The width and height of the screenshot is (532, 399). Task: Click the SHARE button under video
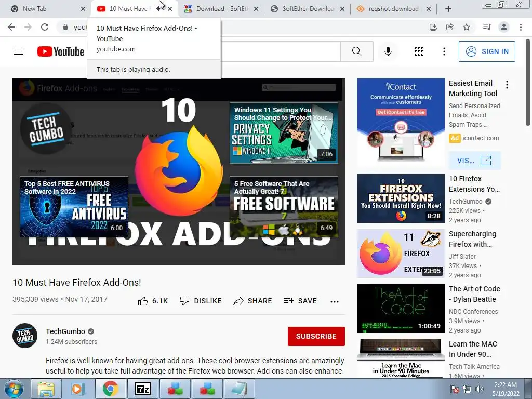coord(253,301)
